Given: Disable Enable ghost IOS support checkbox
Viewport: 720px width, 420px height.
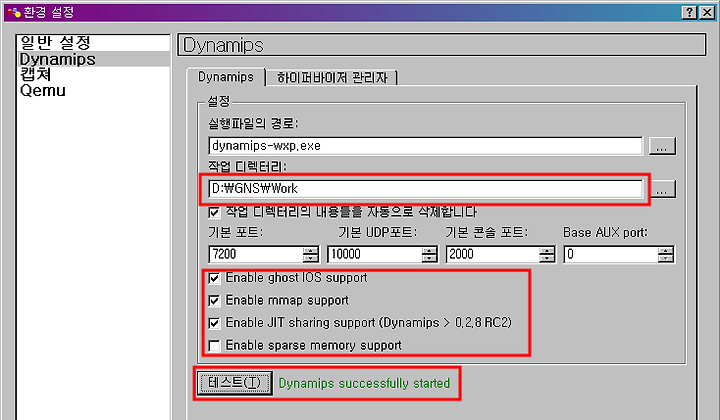Looking at the screenshot, I should (x=214, y=278).
